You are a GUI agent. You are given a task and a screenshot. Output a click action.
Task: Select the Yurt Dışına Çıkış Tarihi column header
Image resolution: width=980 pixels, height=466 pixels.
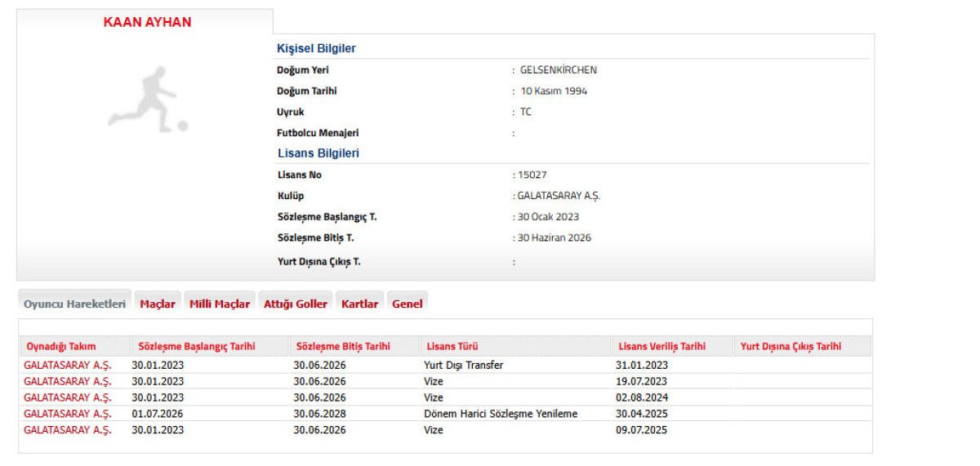791,347
